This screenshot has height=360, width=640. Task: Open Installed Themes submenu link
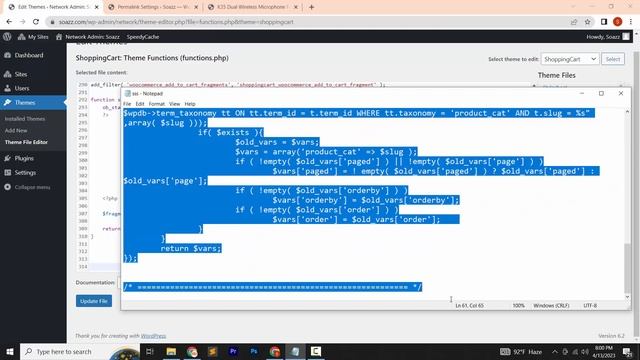(x=25, y=119)
